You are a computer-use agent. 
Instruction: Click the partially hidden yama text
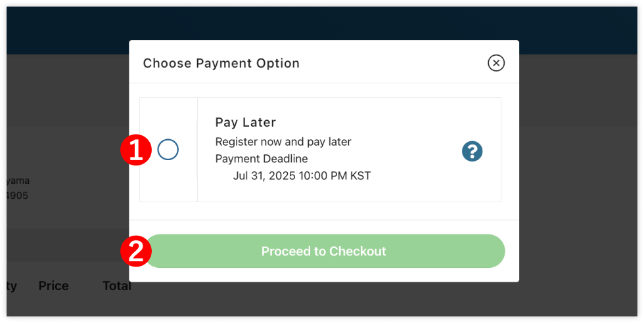18,181
